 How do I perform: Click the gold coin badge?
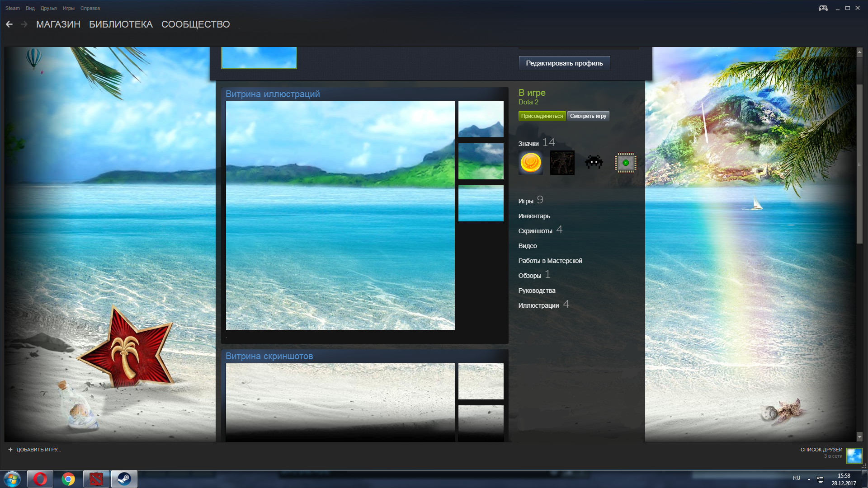(530, 163)
